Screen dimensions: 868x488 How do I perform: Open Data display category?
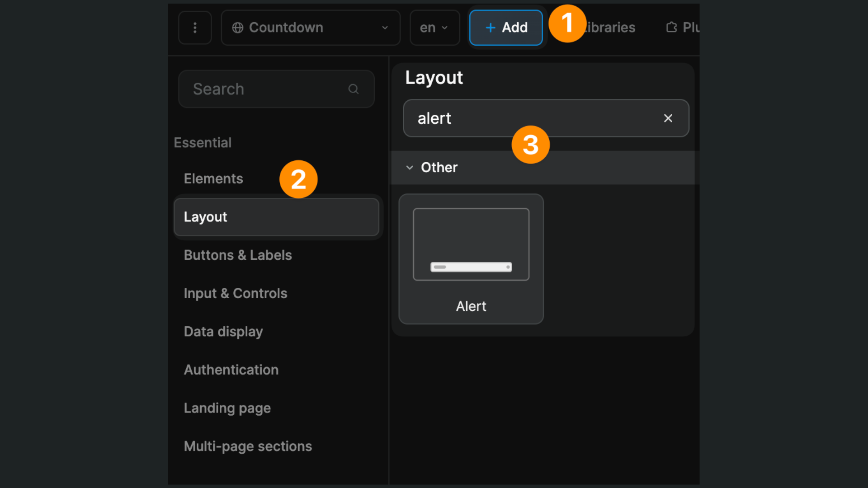[223, 332]
